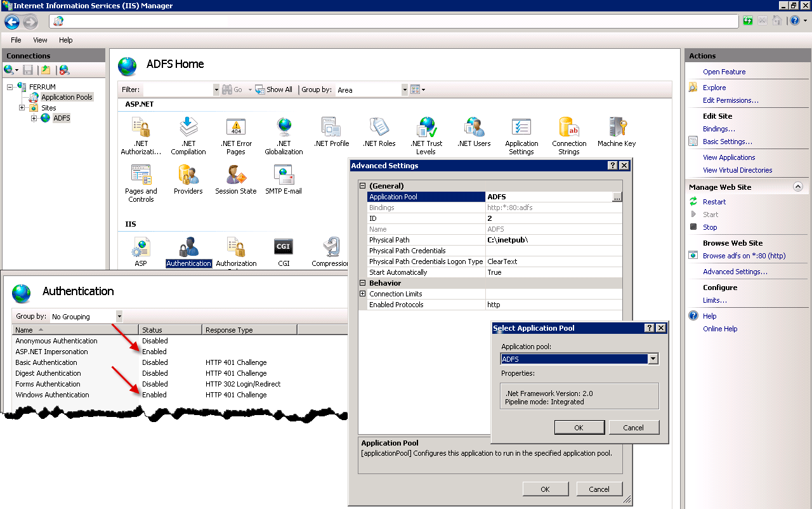Select Application Pools in Connections tree
812x509 pixels.
click(x=67, y=97)
